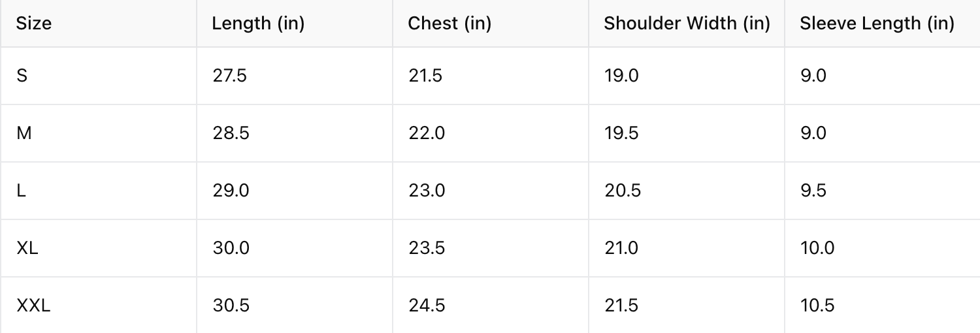Select the S size row label
This screenshot has height=333, width=980.
(22, 76)
